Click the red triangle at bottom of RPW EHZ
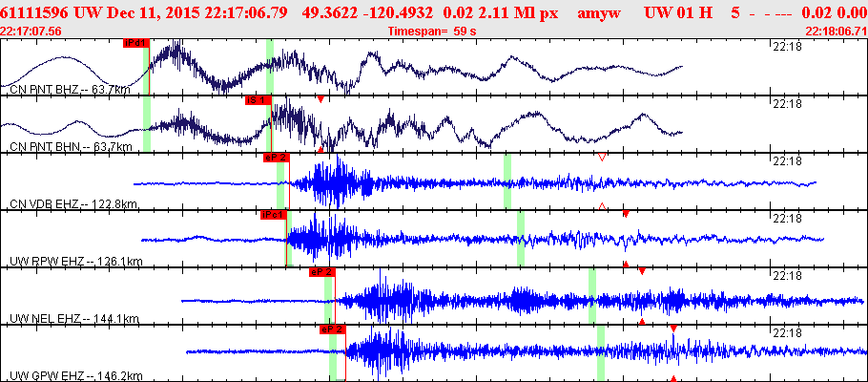The height and width of the screenshot is (382, 868). (626, 265)
